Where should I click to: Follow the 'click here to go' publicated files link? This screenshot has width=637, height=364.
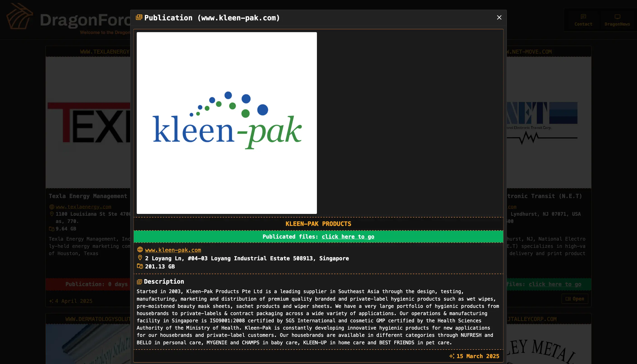pyautogui.click(x=348, y=237)
